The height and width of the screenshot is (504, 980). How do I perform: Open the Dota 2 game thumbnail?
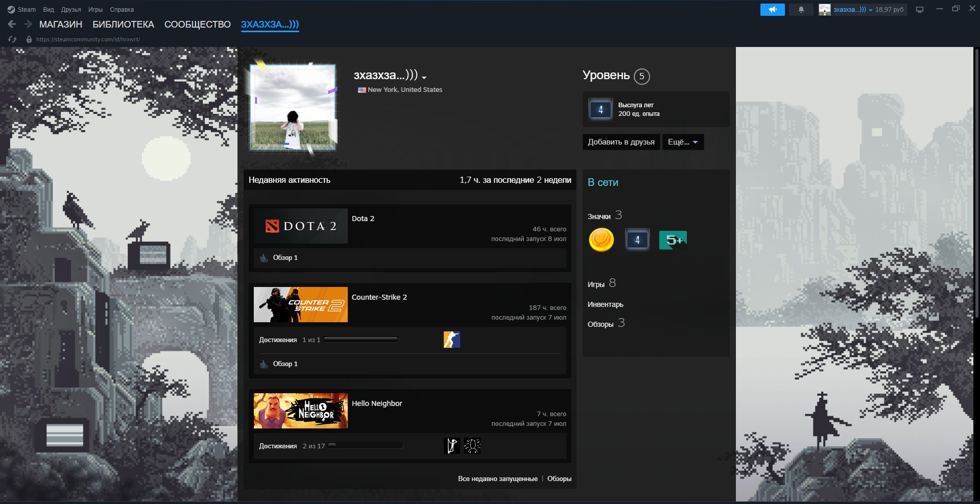301,226
